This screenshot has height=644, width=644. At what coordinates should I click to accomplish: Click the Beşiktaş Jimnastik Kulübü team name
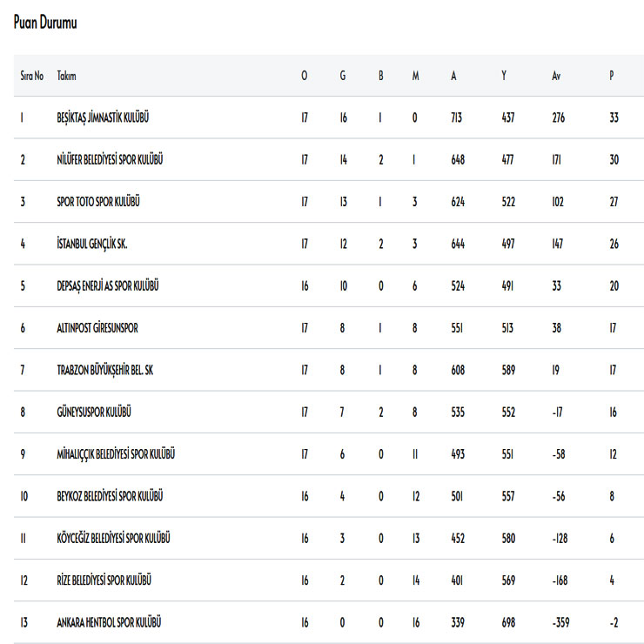(x=108, y=117)
